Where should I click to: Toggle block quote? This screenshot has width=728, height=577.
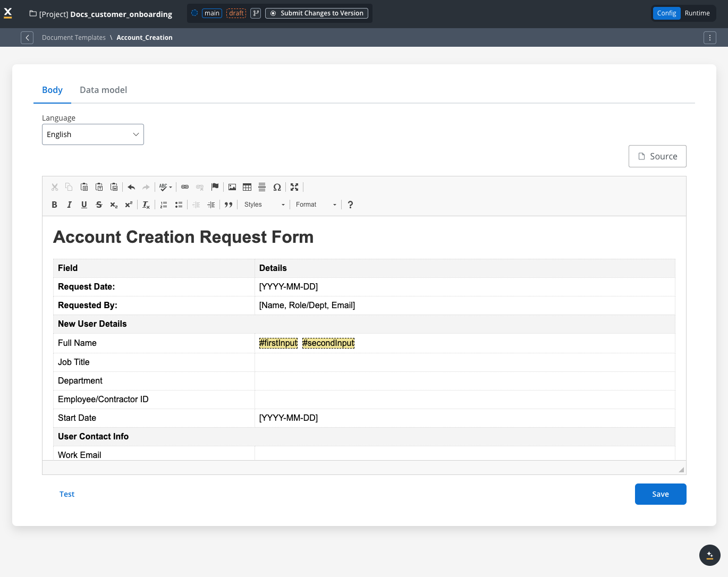[x=228, y=205]
